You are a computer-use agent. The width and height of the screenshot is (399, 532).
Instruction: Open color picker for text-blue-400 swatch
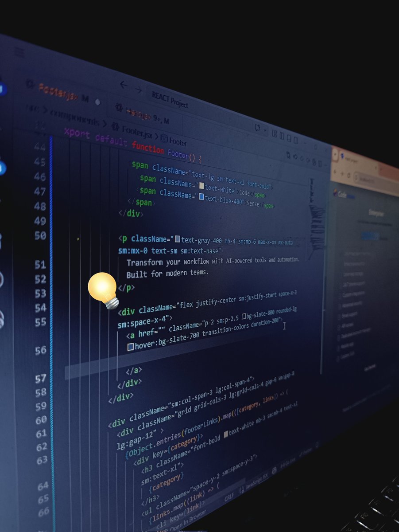(201, 196)
